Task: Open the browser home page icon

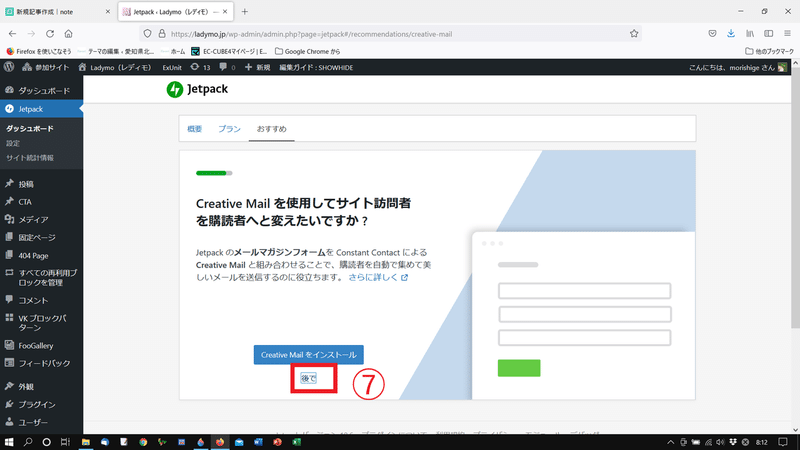Action: click(68, 34)
